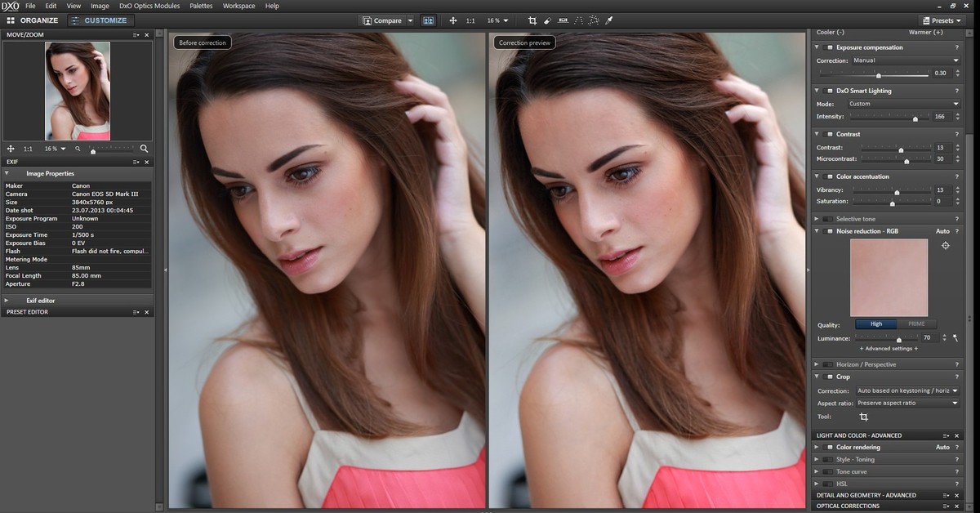Screen dimensions: 980x513
Task: Click the Vibrancy slider handle
Action: click(897, 192)
